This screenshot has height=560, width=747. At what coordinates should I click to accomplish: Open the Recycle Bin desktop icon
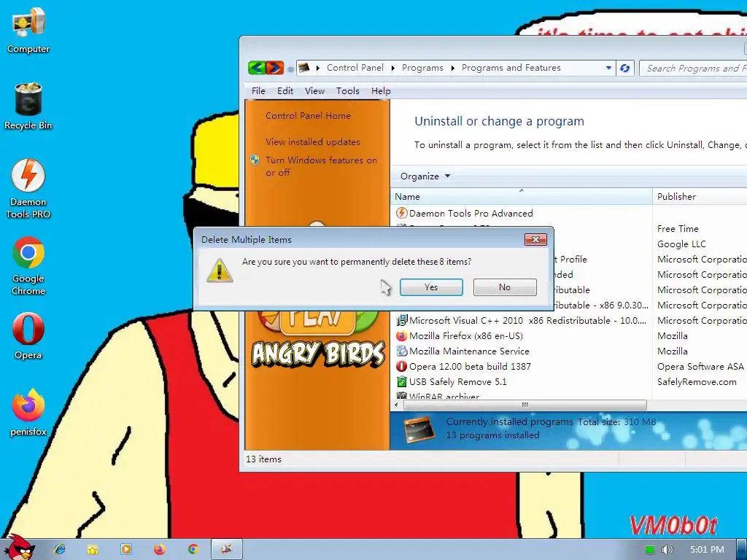pyautogui.click(x=28, y=106)
